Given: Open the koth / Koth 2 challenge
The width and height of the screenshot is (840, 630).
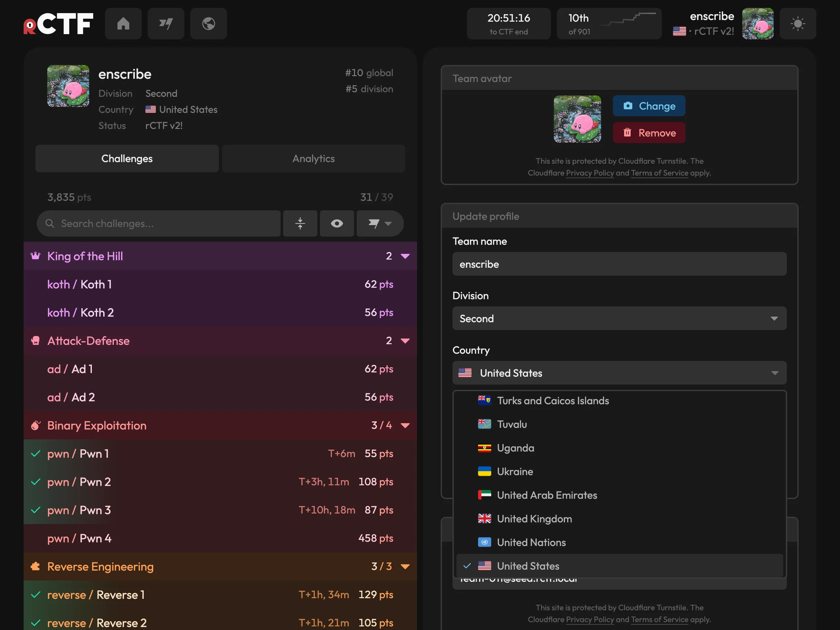Looking at the screenshot, I should [220, 312].
